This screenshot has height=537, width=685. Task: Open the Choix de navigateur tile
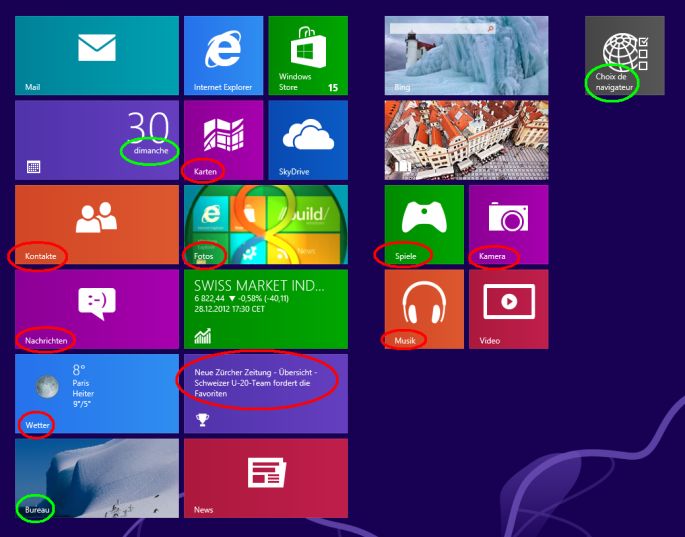click(625, 55)
